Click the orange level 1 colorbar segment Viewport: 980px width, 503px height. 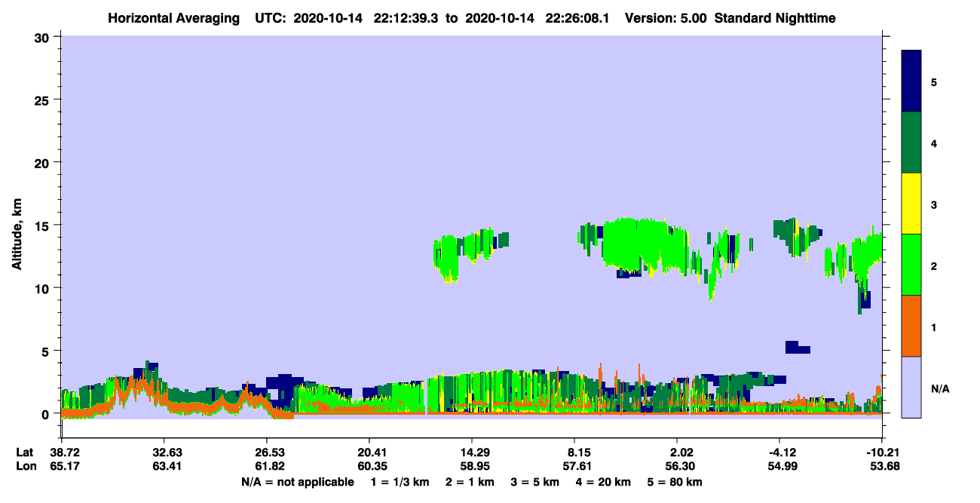click(911, 326)
